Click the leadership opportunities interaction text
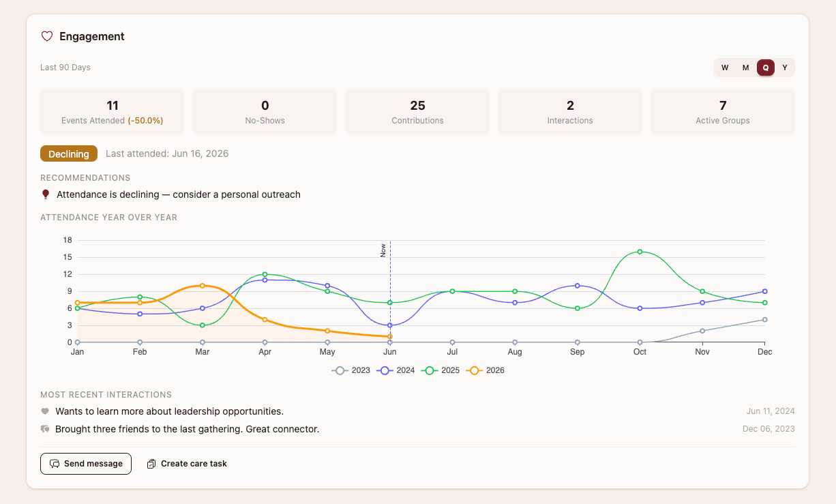The height and width of the screenshot is (504, 836). (x=169, y=411)
